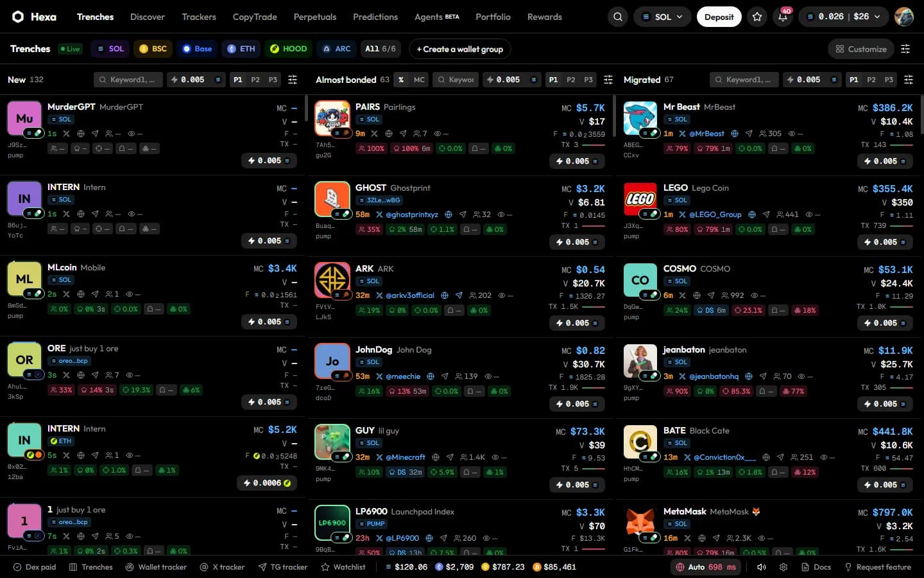Open @MrBeast X profile link
The height and width of the screenshot is (578, 924).
click(x=702, y=134)
